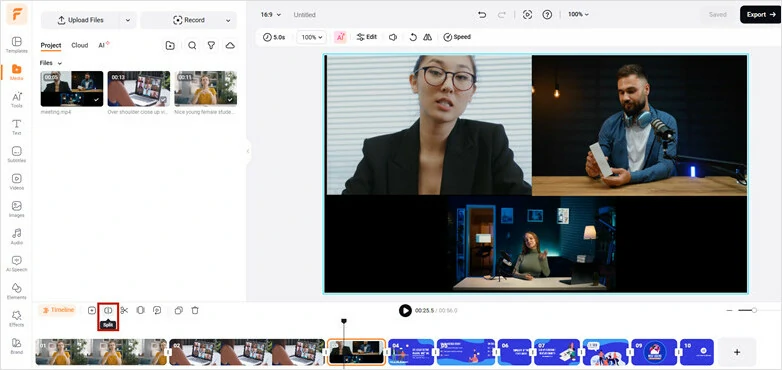The height and width of the screenshot is (370, 782).
Task: Click the freeze frame icon in timeline toolbar
Action: point(141,310)
